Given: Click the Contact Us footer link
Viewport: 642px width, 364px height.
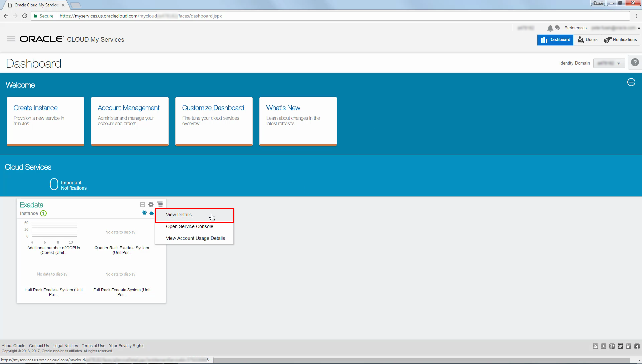Looking at the screenshot, I should (39, 346).
